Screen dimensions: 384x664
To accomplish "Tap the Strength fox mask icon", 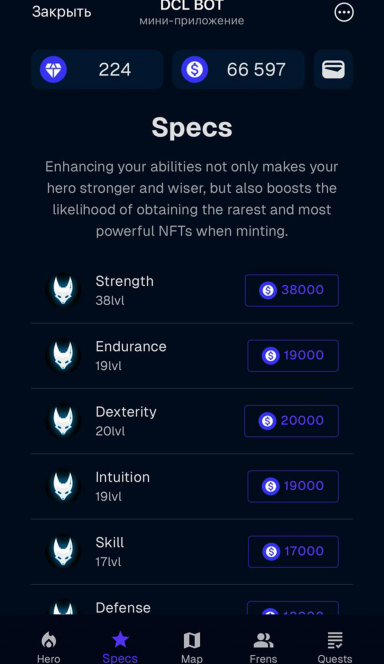I will tap(63, 290).
